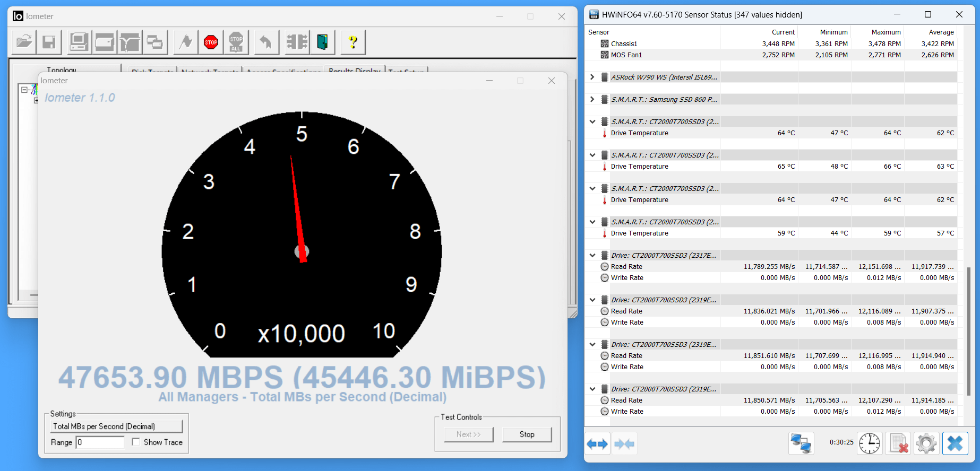Click the Start Tests flag icon
Screen dimensions: 980x471
coord(185,41)
